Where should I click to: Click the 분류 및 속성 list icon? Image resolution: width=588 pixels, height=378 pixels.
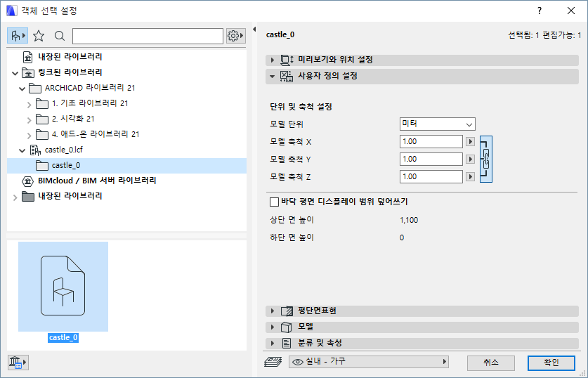tap(287, 343)
